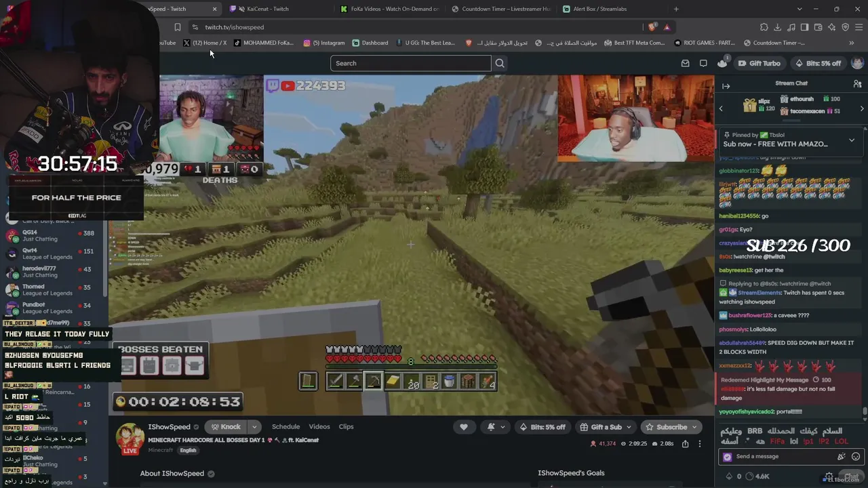Open browser extensions puzzle icon

click(x=764, y=27)
